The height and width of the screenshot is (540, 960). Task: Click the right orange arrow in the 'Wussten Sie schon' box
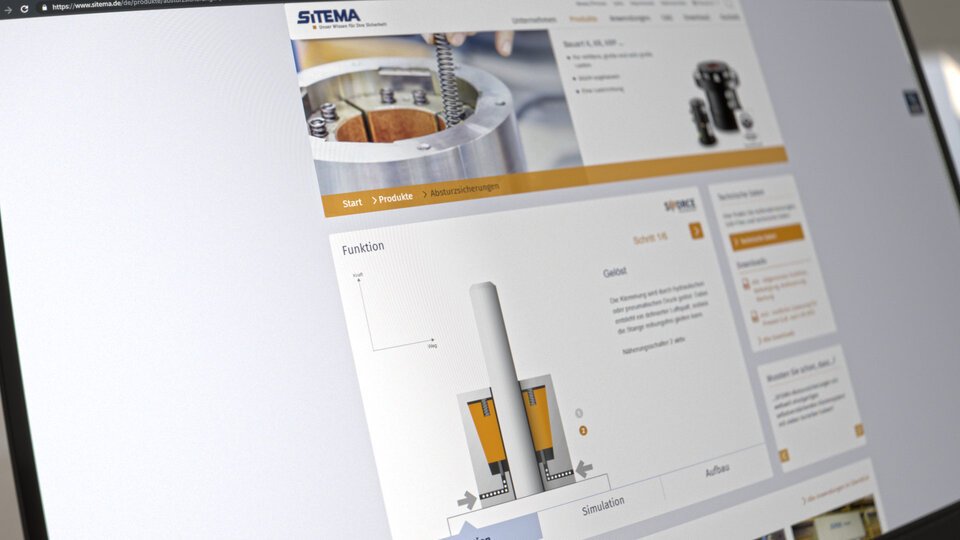coord(858,430)
